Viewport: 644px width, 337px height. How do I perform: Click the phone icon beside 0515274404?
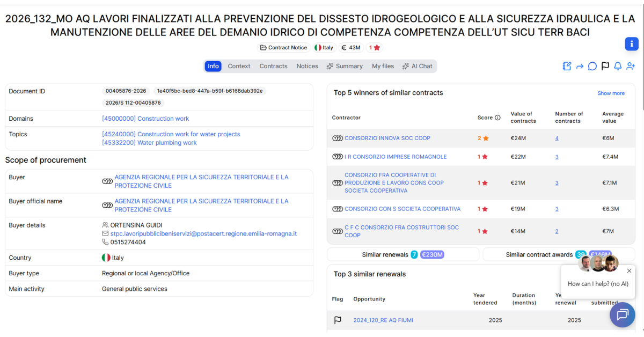point(105,242)
